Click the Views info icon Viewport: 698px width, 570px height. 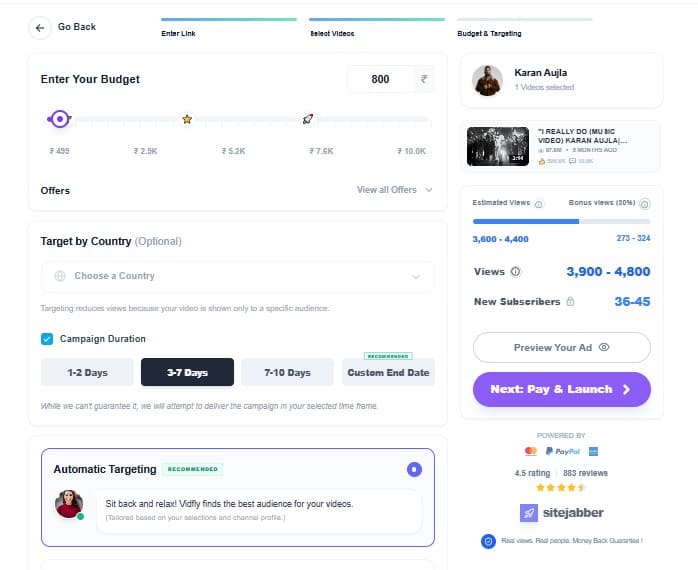click(515, 271)
